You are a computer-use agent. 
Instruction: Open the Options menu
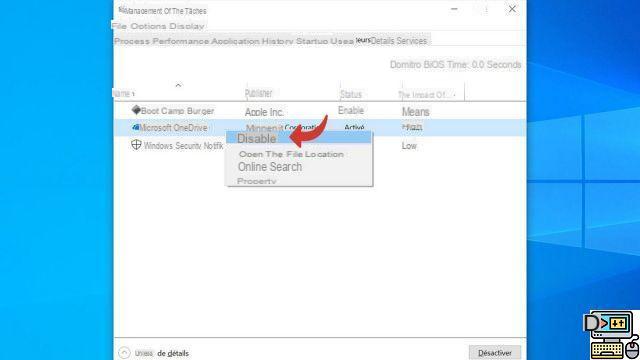(x=148, y=26)
